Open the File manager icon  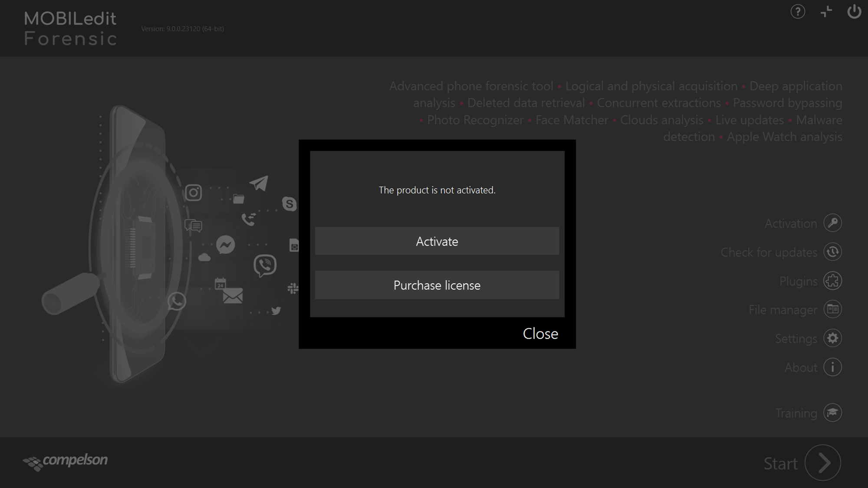point(832,309)
